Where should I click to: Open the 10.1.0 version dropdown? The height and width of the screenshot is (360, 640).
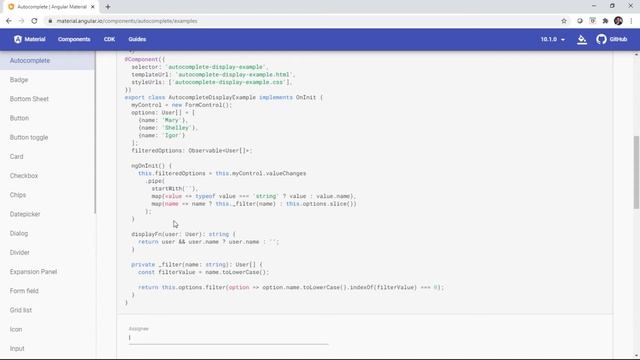click(x=553, y=39)
